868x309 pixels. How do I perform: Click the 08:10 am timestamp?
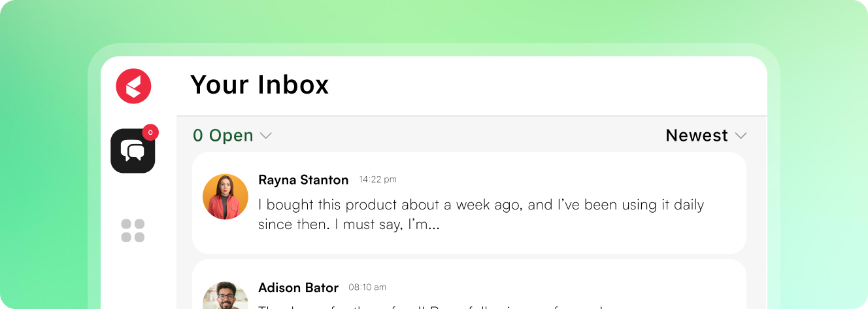click(x=367, y=287)
